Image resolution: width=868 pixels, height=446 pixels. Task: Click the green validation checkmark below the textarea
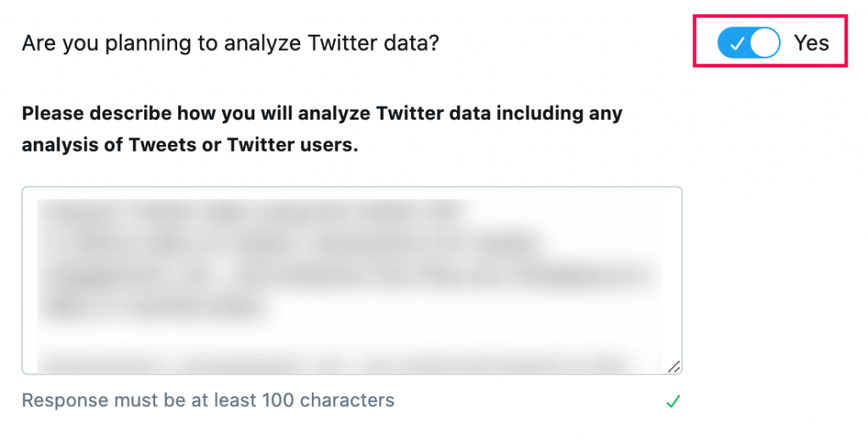[673, 400]
